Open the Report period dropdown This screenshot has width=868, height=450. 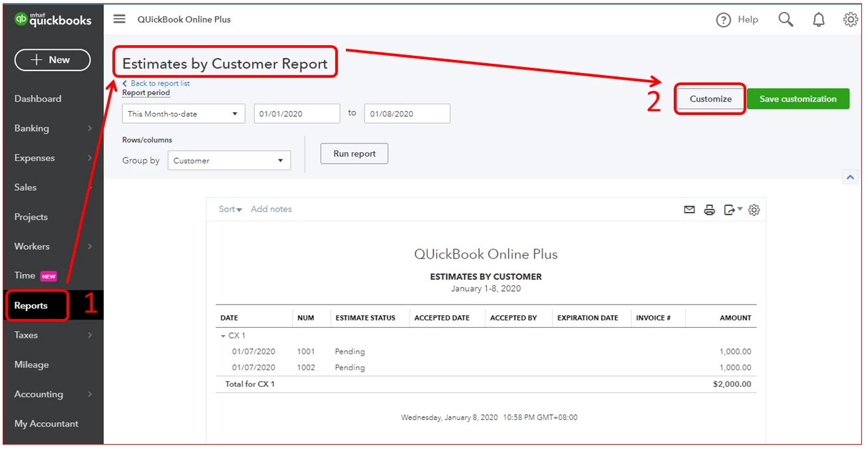(x=184, y=114)
